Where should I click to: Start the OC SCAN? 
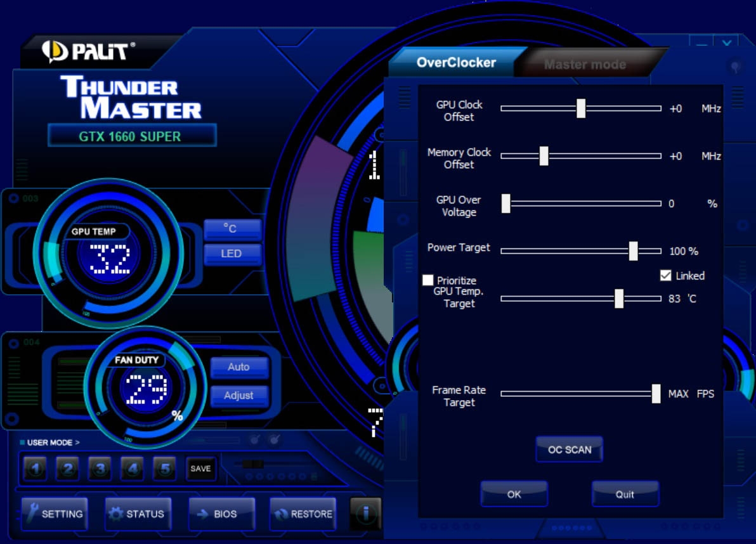pyautogui.click(x=570, y=450)
